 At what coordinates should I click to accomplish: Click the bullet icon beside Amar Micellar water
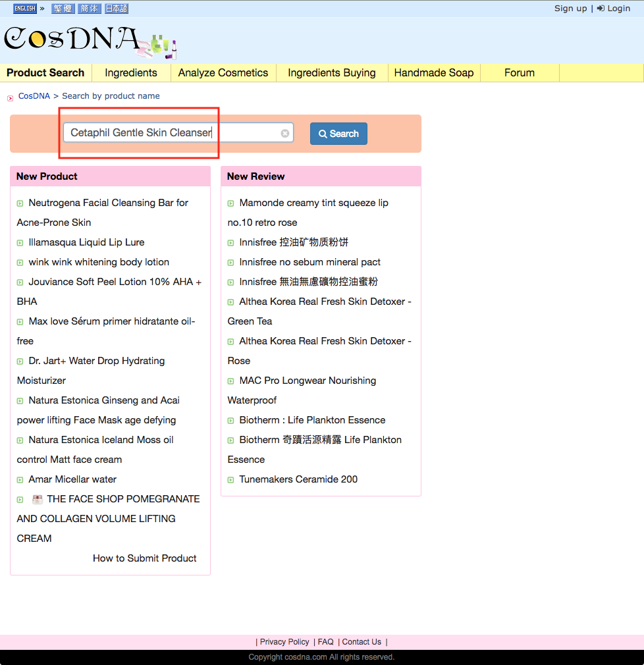(x=20, y=480)
